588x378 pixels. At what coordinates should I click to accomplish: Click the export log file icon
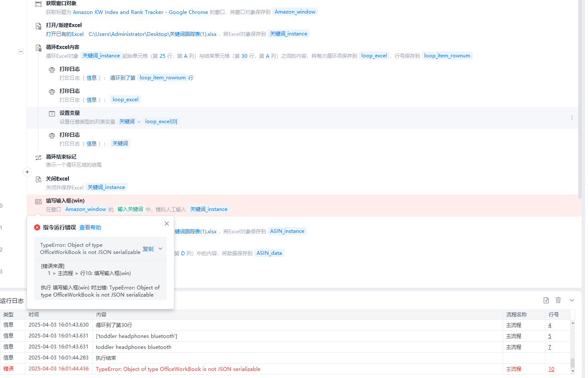click(x=546, y=300)
